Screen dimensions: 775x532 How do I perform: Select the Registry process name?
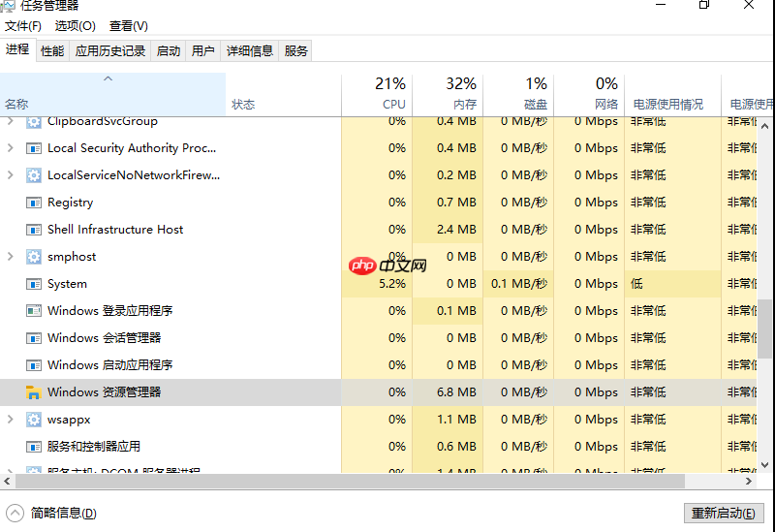click(70, 203)
